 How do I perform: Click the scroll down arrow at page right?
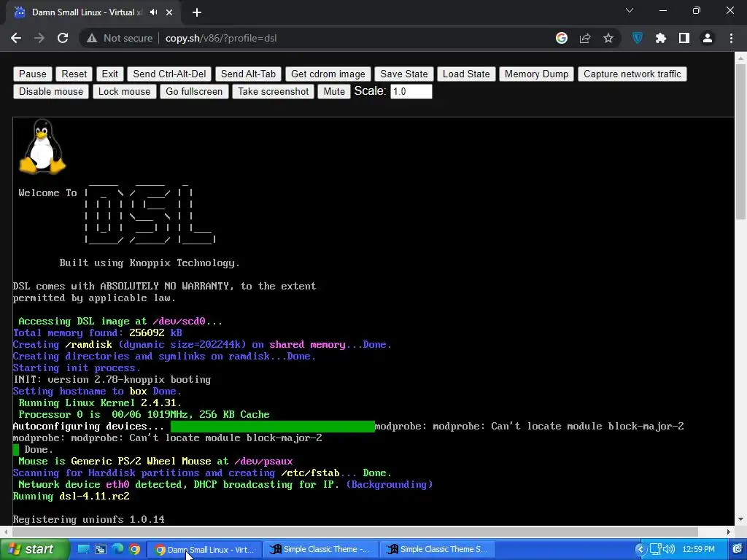(x=740, y=519)
